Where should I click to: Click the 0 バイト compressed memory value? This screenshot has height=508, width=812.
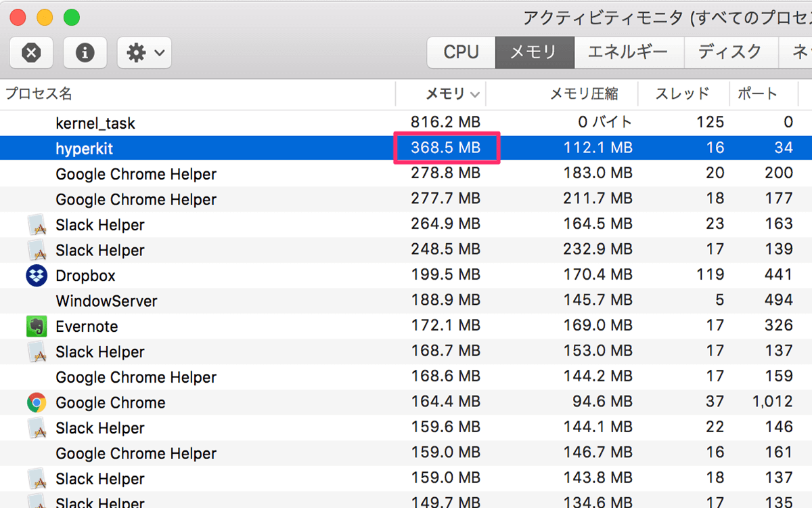pyautogui.click(x=606, y=122)
